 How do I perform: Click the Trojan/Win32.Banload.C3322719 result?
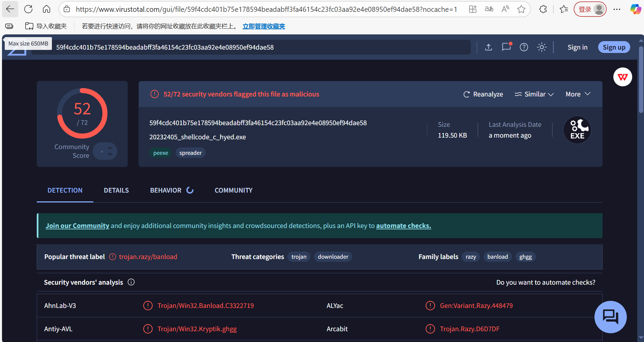pos(206,306)
